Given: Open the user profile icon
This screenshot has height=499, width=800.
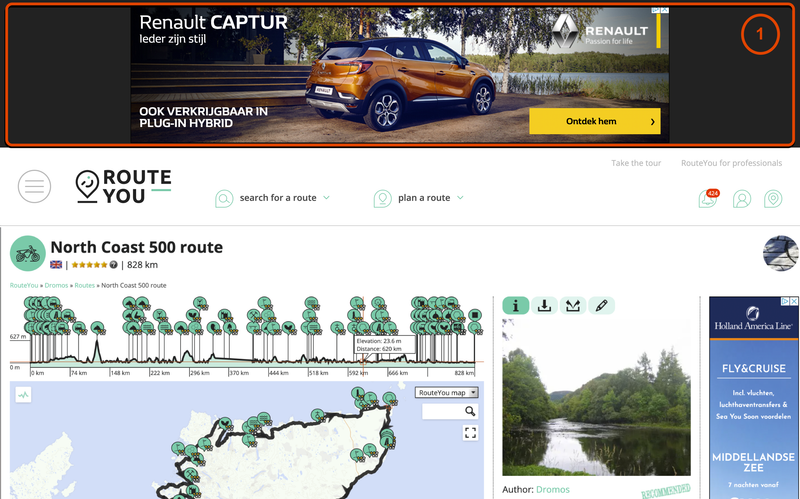Looking at the screenshot, I should tap(741, 199).
